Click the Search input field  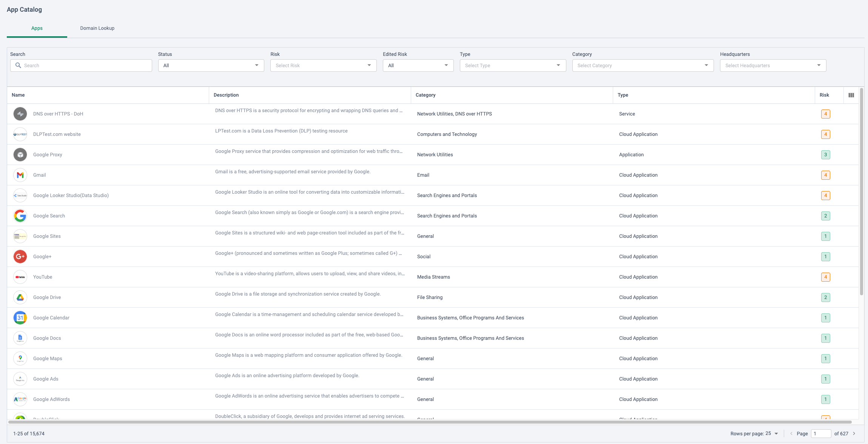coord(81,65)
